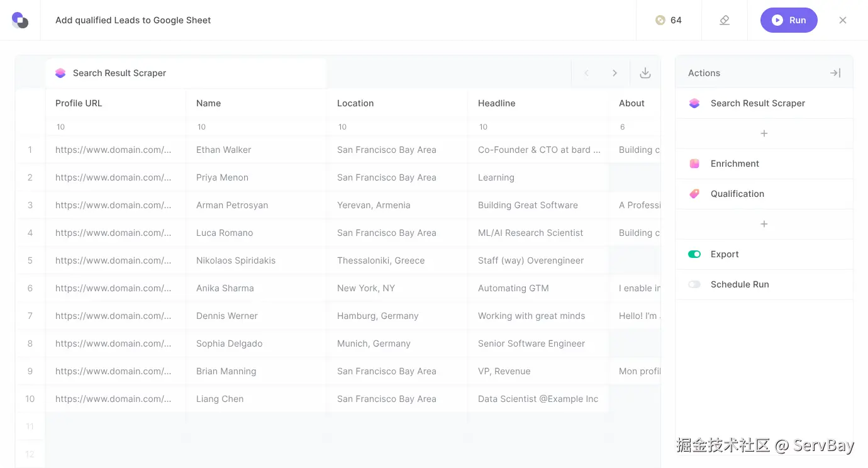The height and width of the screenshot is (468, 868).
Task: Select the Nikolaos Spiridakis name cell
Action: pyautogui.click(x=257, y=260)
